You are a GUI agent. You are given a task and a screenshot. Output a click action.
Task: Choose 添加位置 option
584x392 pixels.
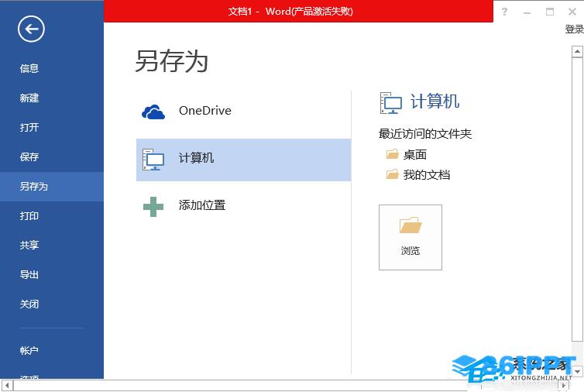(x=202, y=205)
